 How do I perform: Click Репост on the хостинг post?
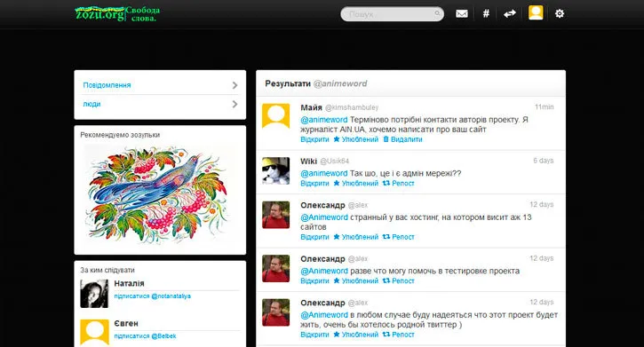pyautogui.click(x=399, y=237)
